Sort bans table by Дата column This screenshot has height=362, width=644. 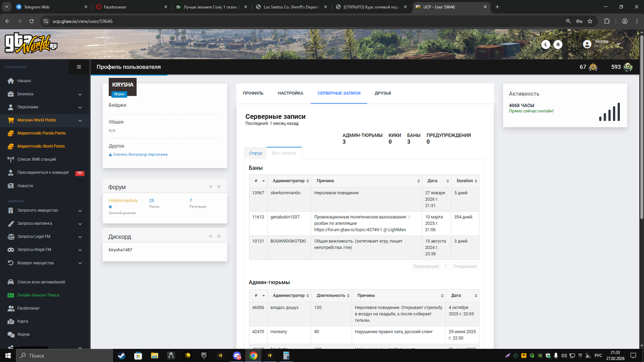(437, 181)
